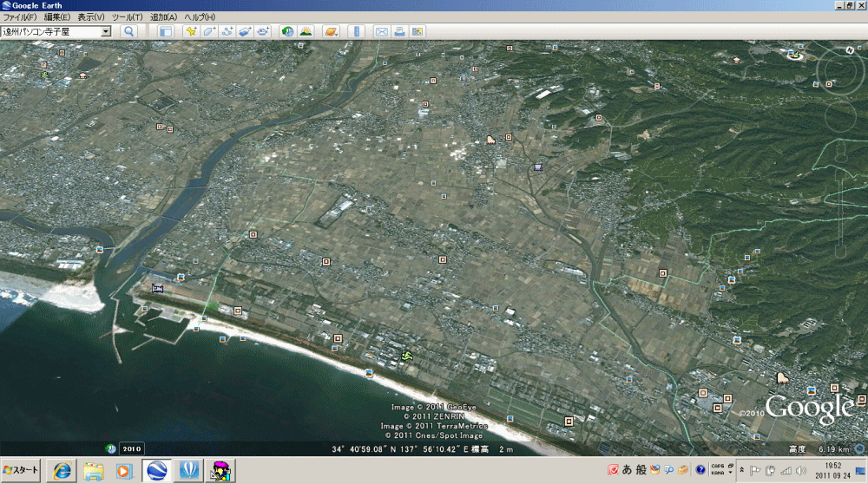Click the power plug tray icon
This screenshot has width=868, height=484.
(x=770, y=471)
